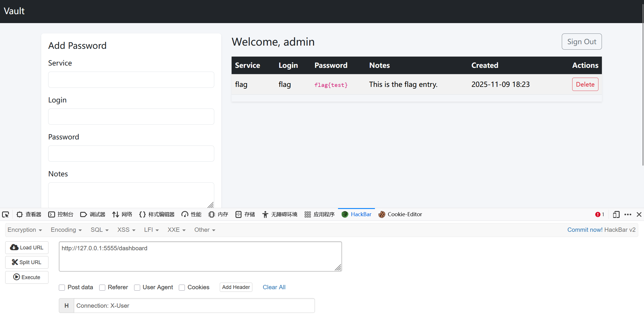The width and height of the screenshot is (644, 323).
Task: Click the HackBar URL text area
Action: point(200,256)
